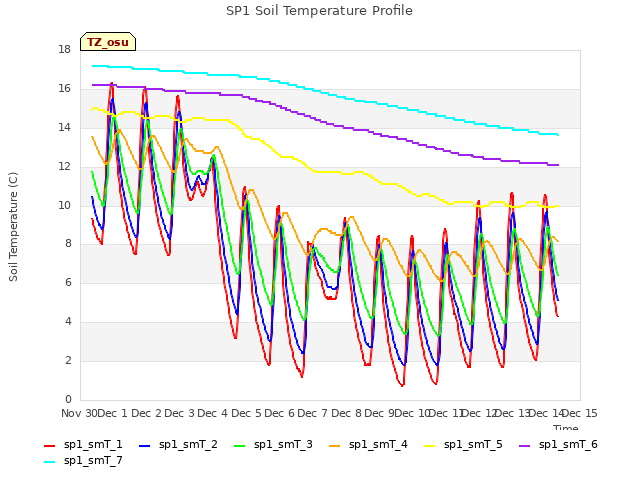Screen dimensions: 640x480
Task: Click the 0 y-axis tick label
Action: [68, 400]
